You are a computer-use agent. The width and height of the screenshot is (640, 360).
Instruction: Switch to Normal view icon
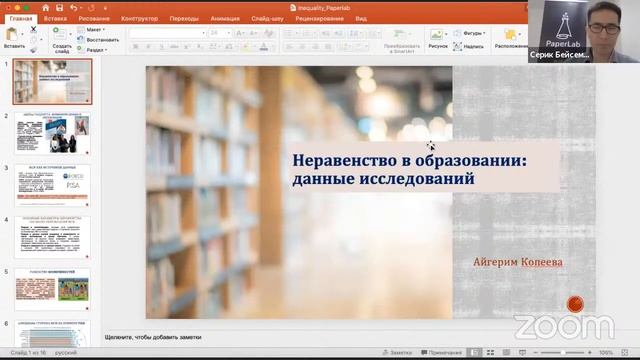pyautogui.click(x=474, y=352)
